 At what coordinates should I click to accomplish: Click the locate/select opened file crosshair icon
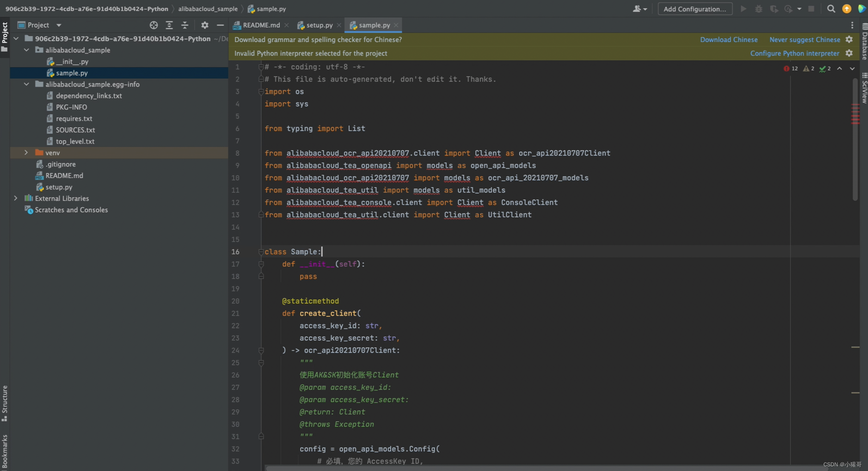(x=153, y=25)
